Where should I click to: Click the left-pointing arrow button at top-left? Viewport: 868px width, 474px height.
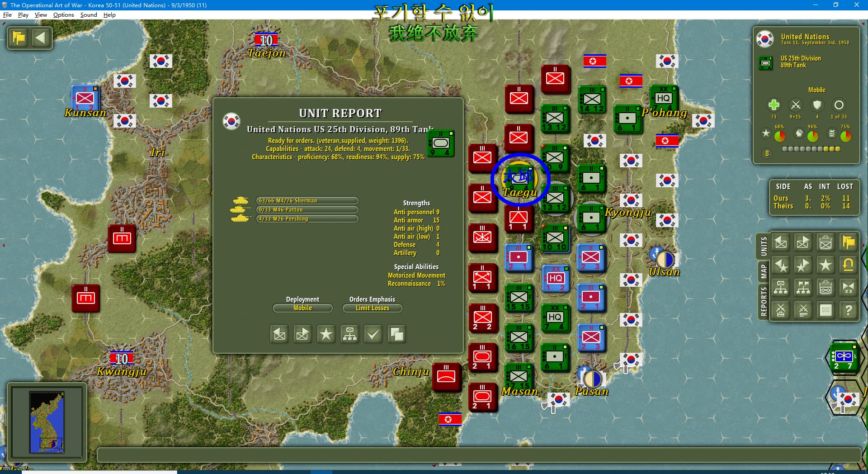(x=41, y=38)
